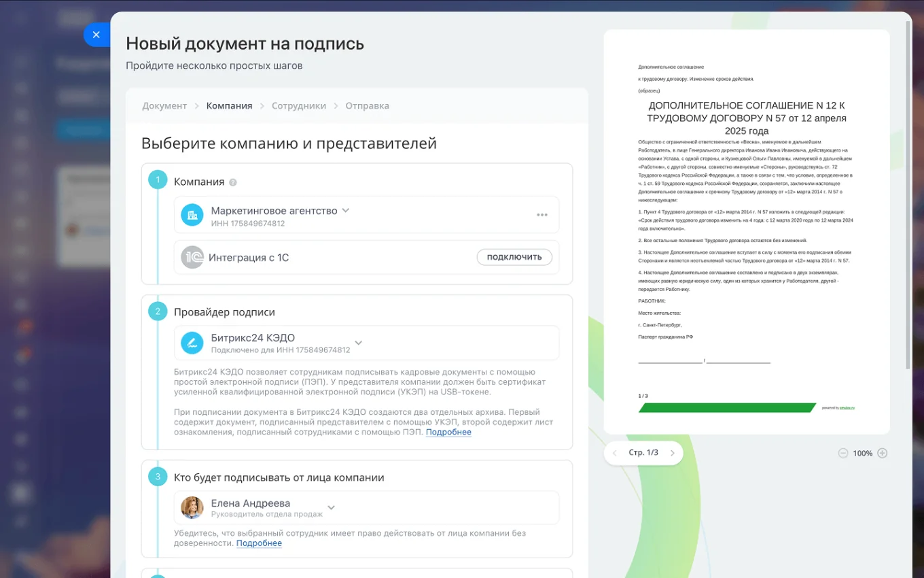
Task: Click the 1C integration logo icon
Action: [x=192, y=258]
